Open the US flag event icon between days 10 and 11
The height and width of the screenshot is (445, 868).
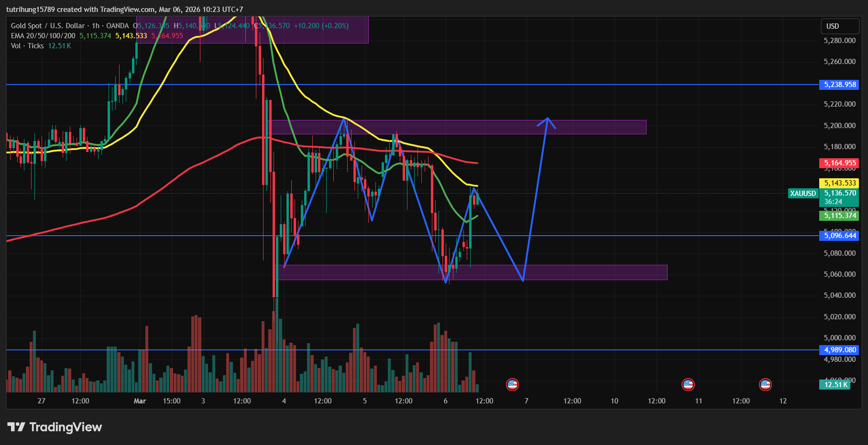(x=688, y=384)
